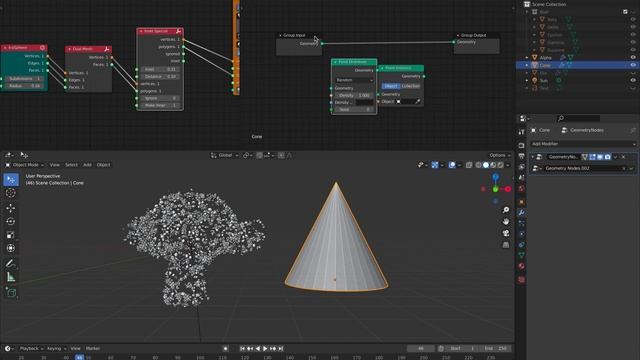640x360 pixels.
Task: Open the viewport View menu
Action: 55,165
